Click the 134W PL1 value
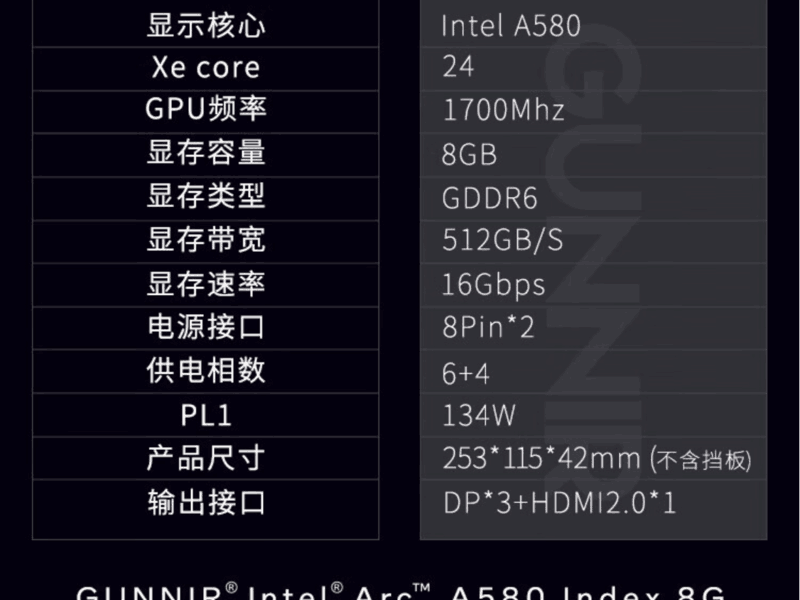The image size is (800, 600). click(479, 415)
